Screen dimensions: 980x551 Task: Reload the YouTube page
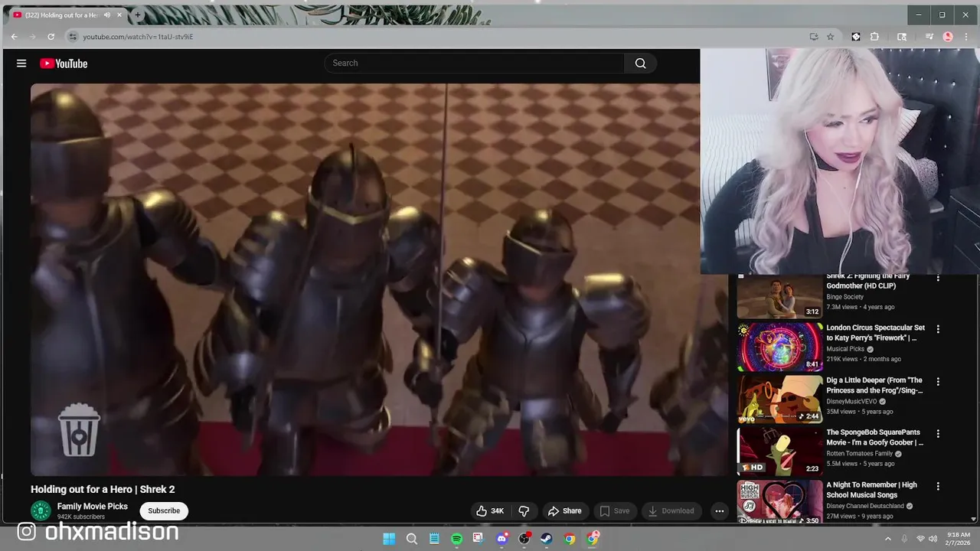[51, 37]
